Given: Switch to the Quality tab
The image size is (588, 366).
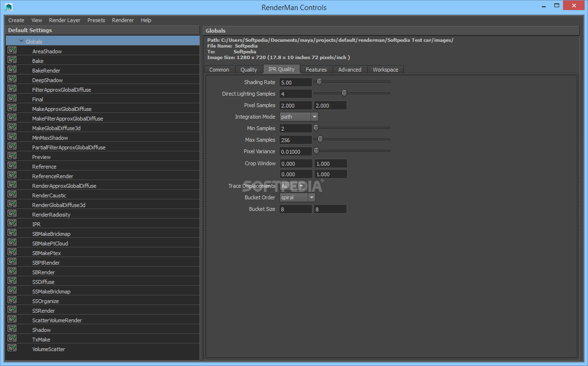Looking at the screenshot, I should 249,70.
